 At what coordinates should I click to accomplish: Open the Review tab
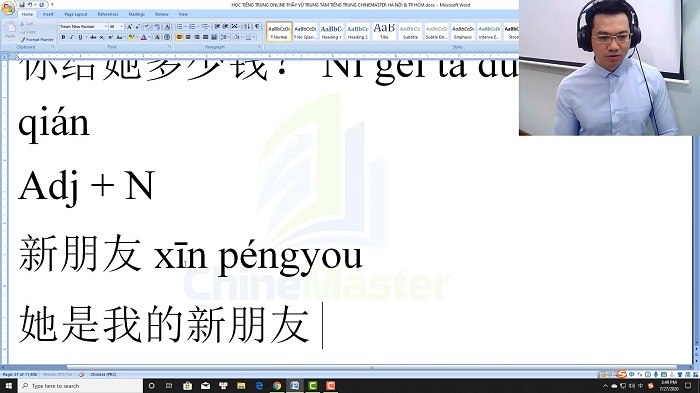tap(162, 14)
